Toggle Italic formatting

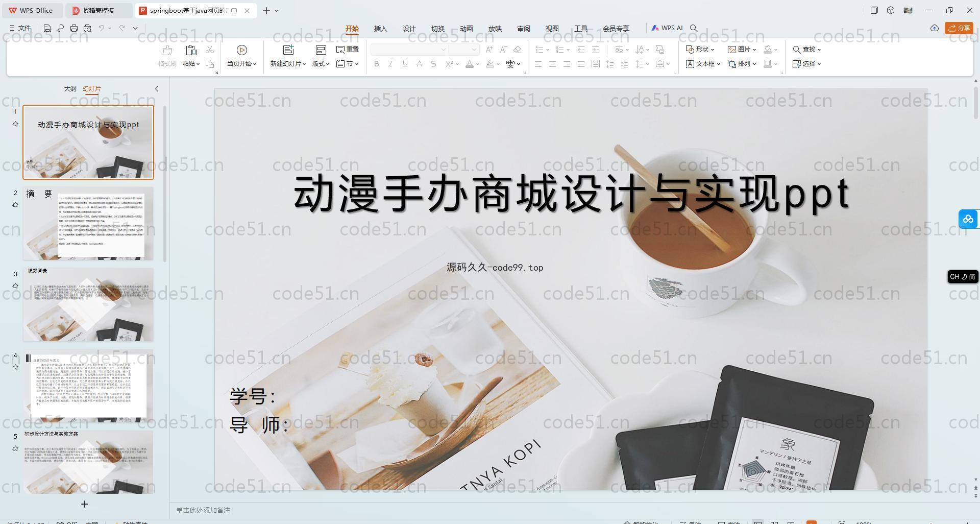(x=391, y=64)
